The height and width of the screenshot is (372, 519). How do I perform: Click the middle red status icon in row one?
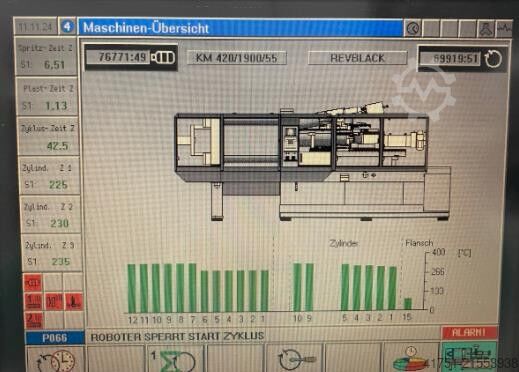(53, 301)
